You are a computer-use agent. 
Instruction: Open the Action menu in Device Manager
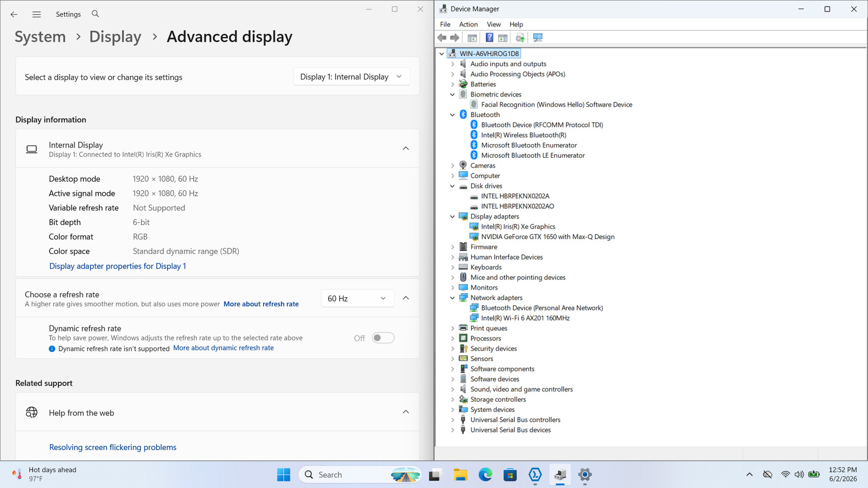click(468, 24)
